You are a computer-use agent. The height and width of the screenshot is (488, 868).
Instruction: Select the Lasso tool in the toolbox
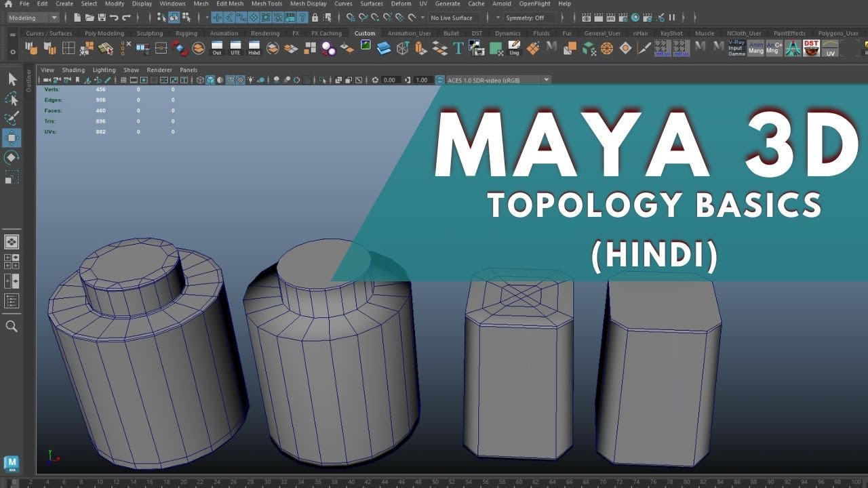(12, 100)
